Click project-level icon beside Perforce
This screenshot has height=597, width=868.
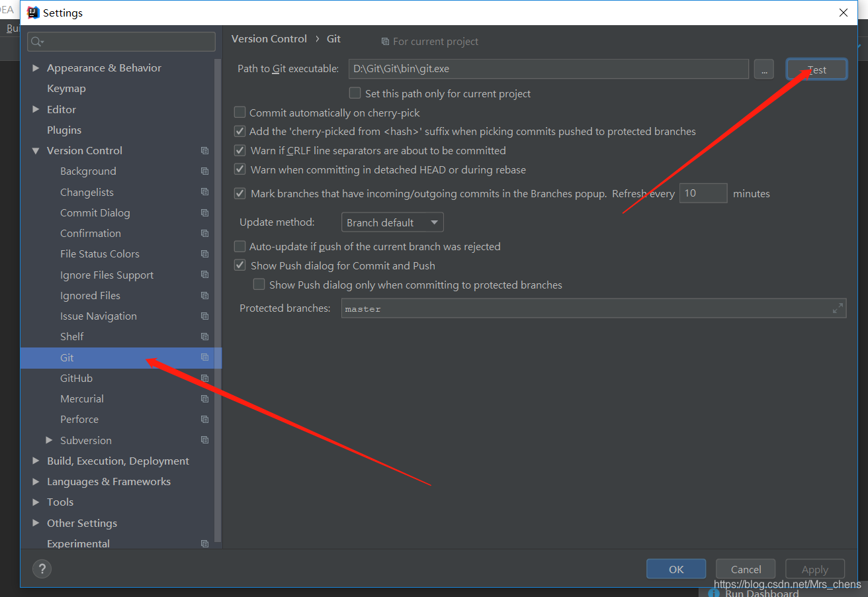tap(205, 419)
